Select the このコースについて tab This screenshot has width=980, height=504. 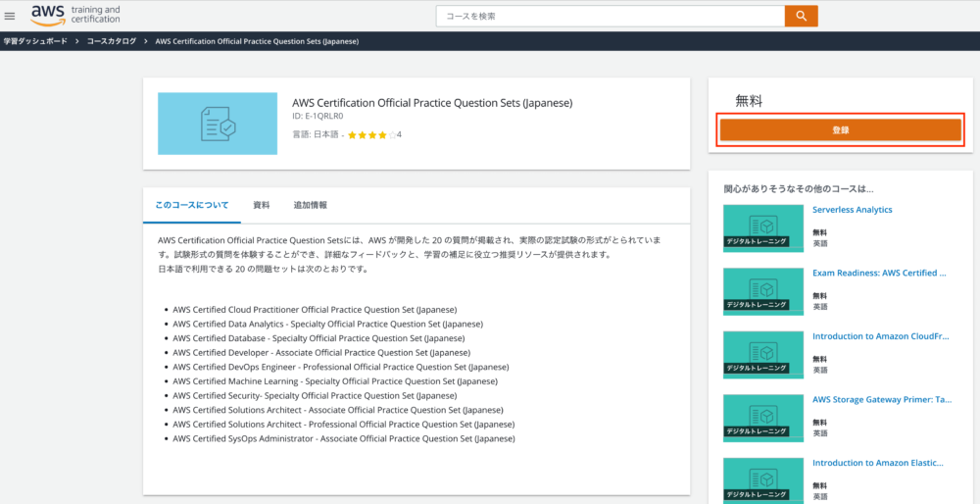click(x=192, y=205)
